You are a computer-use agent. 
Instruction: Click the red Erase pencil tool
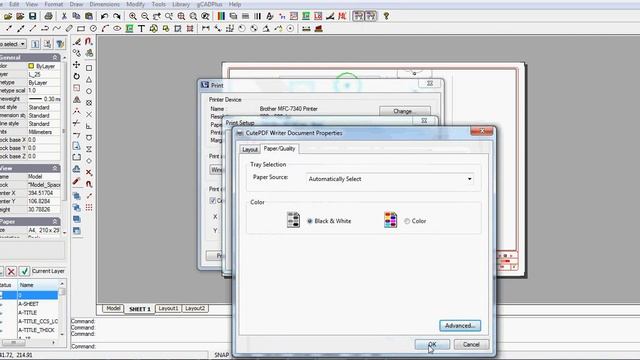pyautogui.click(x=76, y=182)
